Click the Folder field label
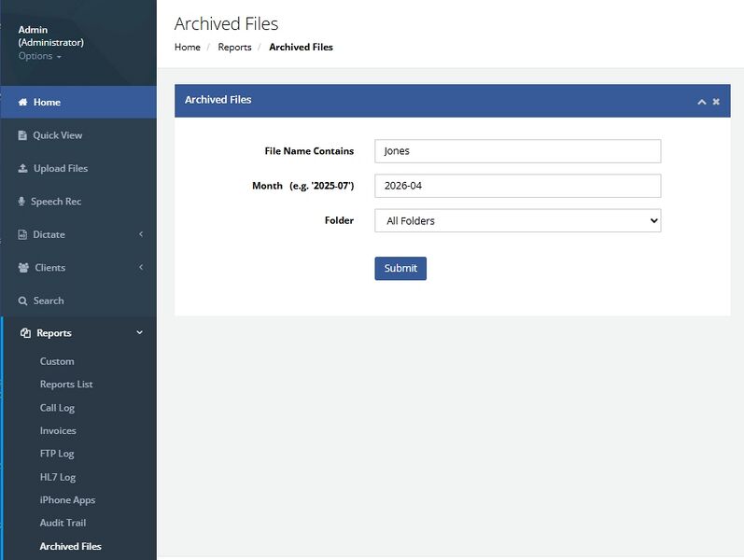The height and width of the screenshot is (560, 744). (x=339, y=220)
